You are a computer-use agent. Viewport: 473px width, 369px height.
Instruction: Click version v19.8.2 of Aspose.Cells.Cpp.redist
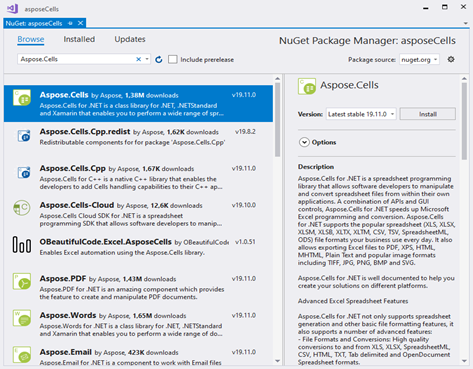[245, 132]
